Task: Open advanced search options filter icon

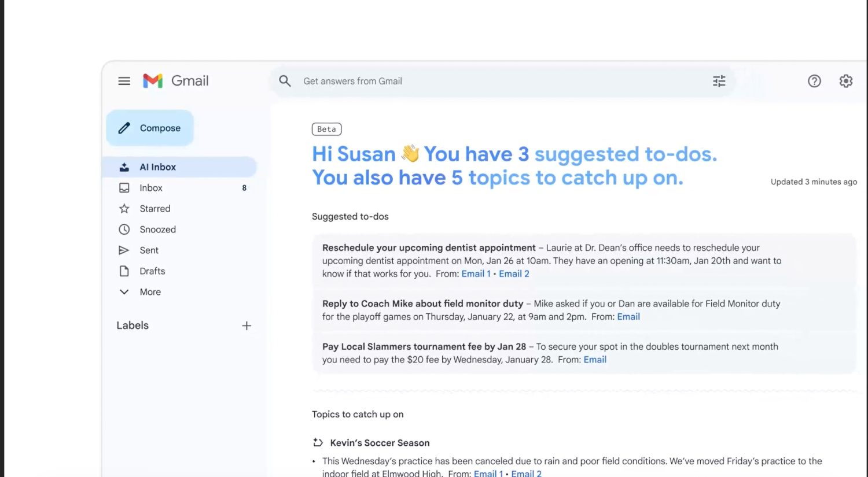Action: coord(719,81)
